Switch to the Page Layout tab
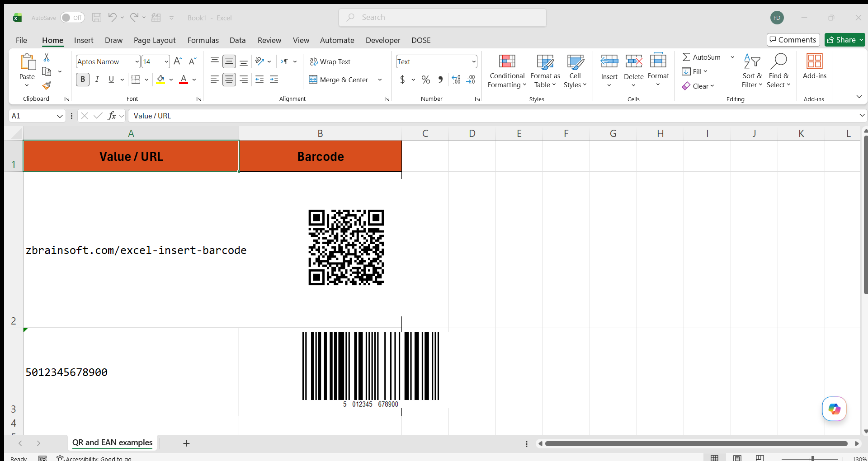The height and width of the screenshot is (461, 868). (x=155, y=40)
